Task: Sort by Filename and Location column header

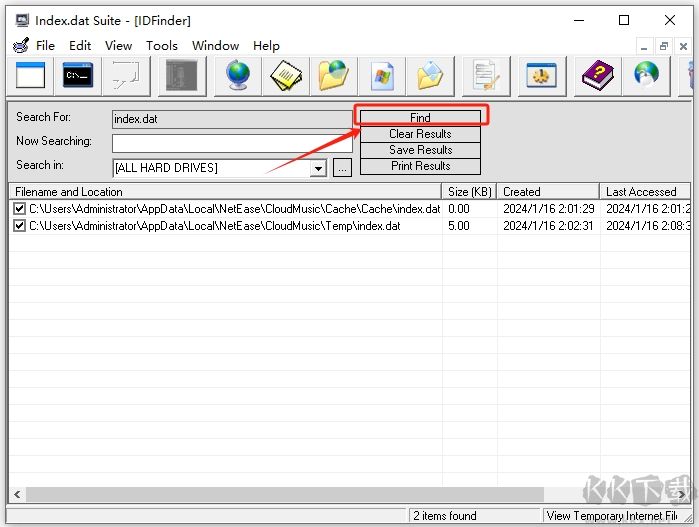Action: 225,192
